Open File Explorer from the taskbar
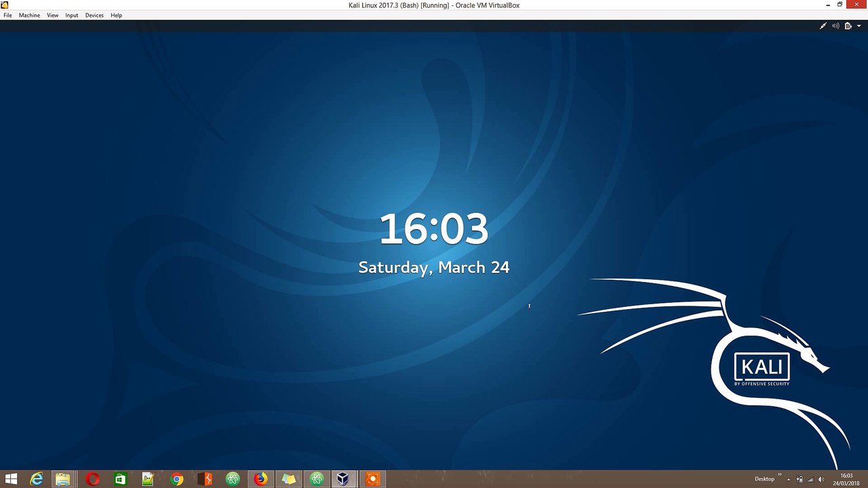 point(62,479)
